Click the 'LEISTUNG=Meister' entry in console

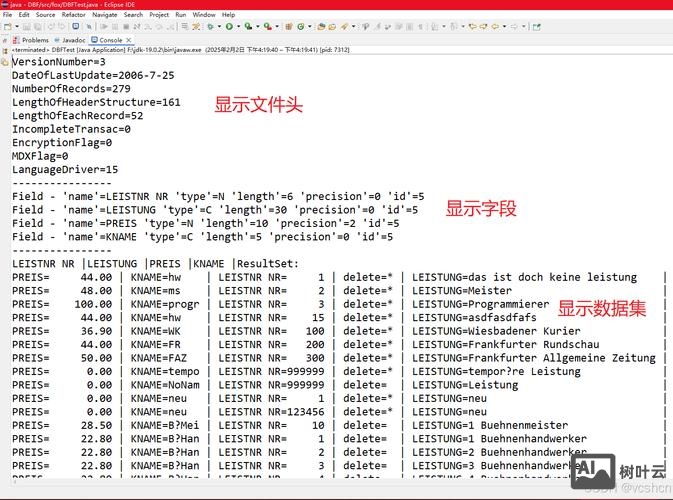tap(462, 291)
